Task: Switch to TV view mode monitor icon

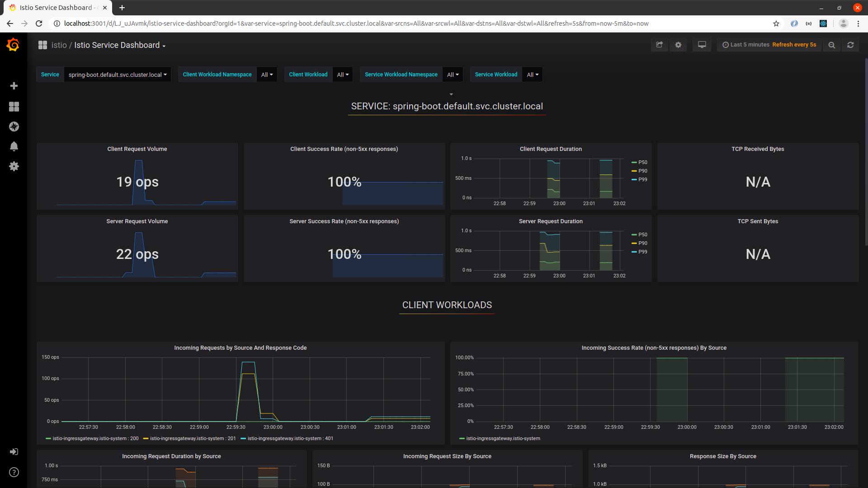Action: [x=702, y=45]
